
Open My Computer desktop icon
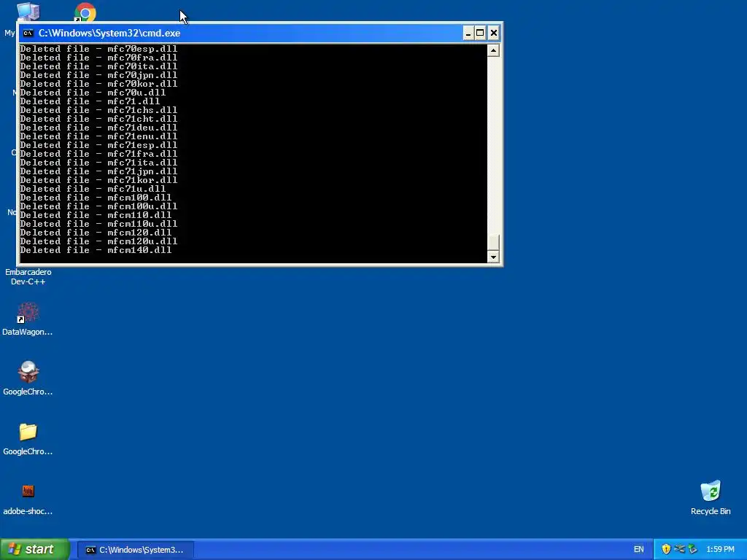[x=28, y=12]
